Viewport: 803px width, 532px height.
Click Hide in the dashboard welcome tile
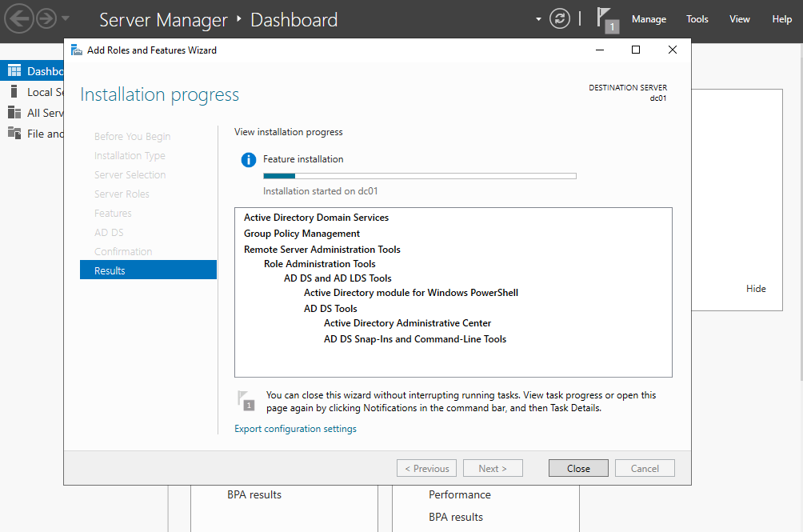[x=756, y=288]
